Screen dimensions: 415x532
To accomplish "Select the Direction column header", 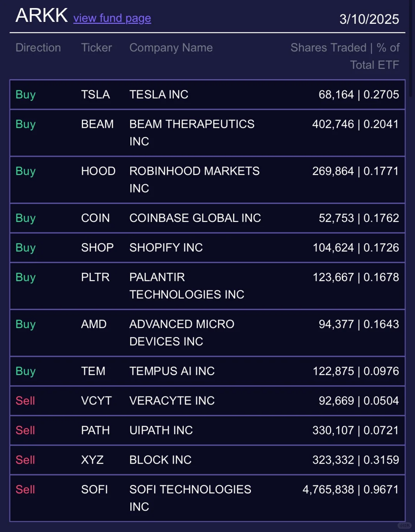I will (x=38, y=48).
